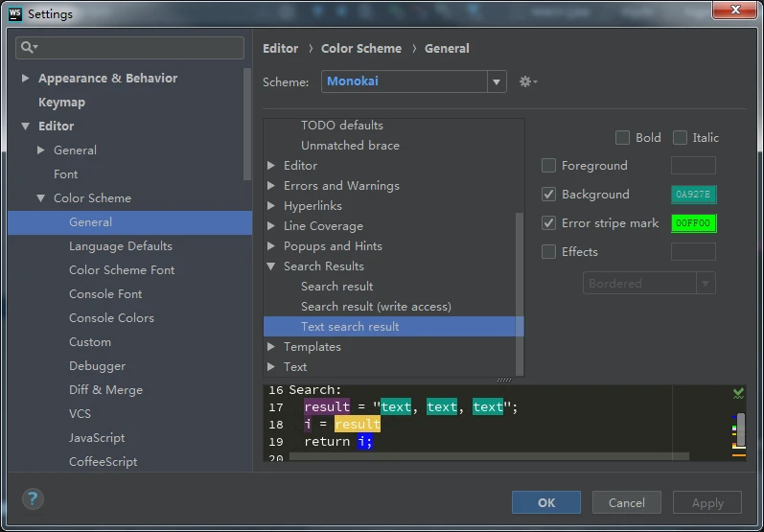Collapse the Search Results tree node
Image resolution: width=764 pixels, height=532 pixels.
click(x=272, y=266)
